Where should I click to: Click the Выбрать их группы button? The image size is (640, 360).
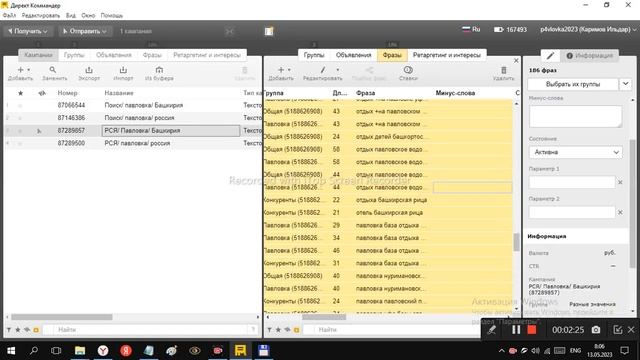(573, 84)
